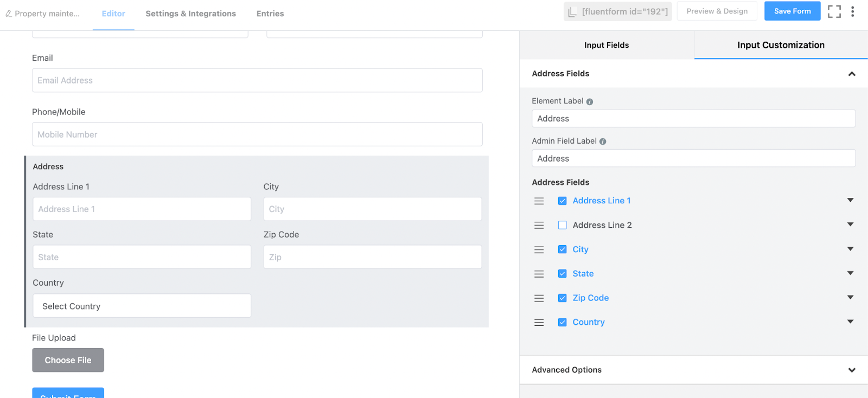Viewport: 868px width, 398px height.
Task: Click the Preview & Design button
Action: click(717, 11)
